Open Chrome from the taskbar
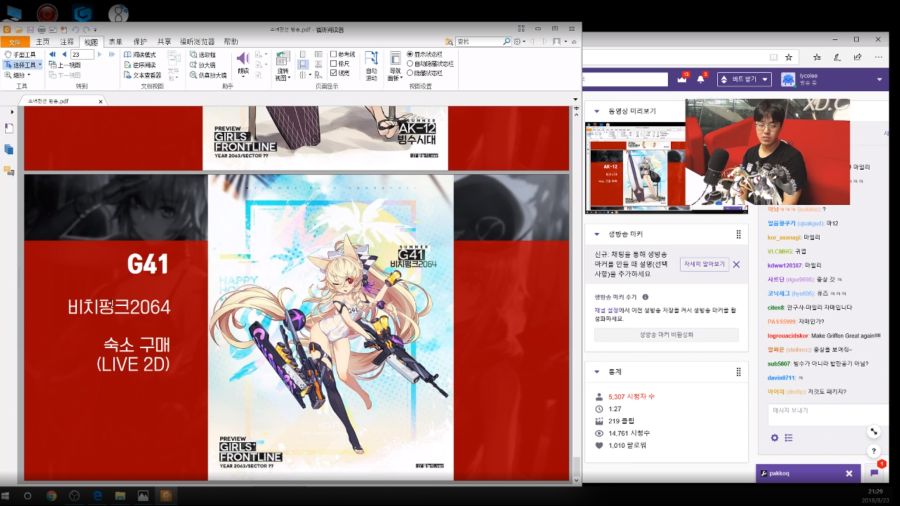The image size is (900, 506). pyautogui.click(x=51, y=496)
